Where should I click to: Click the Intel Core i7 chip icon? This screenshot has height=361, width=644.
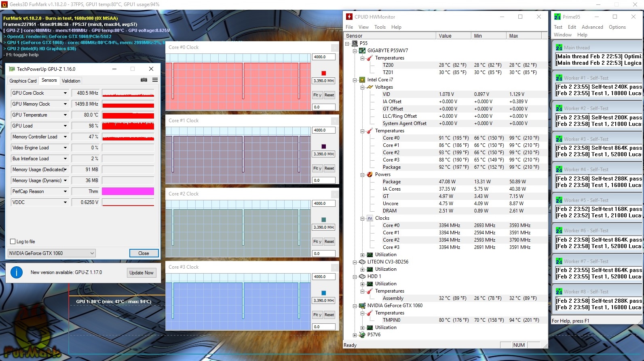pyautogui.click(x=362, y=80)
